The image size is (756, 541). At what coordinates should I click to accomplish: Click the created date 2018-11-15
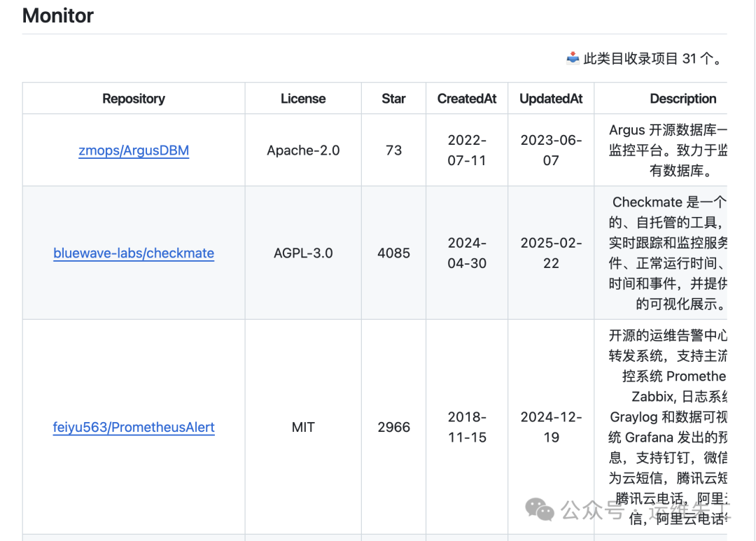tap(467, 427)
